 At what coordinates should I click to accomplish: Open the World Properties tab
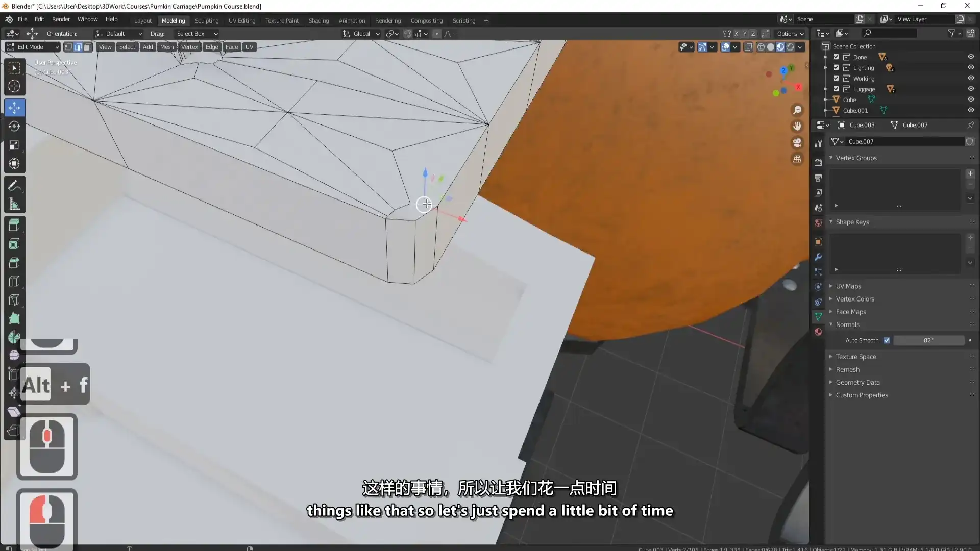819,222
